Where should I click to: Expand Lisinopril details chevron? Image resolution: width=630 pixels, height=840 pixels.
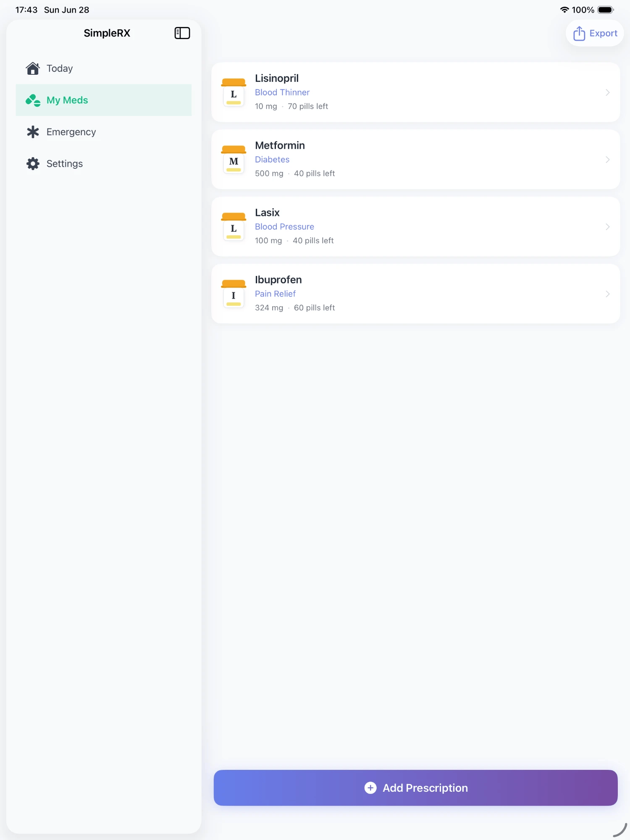point(607,92)
